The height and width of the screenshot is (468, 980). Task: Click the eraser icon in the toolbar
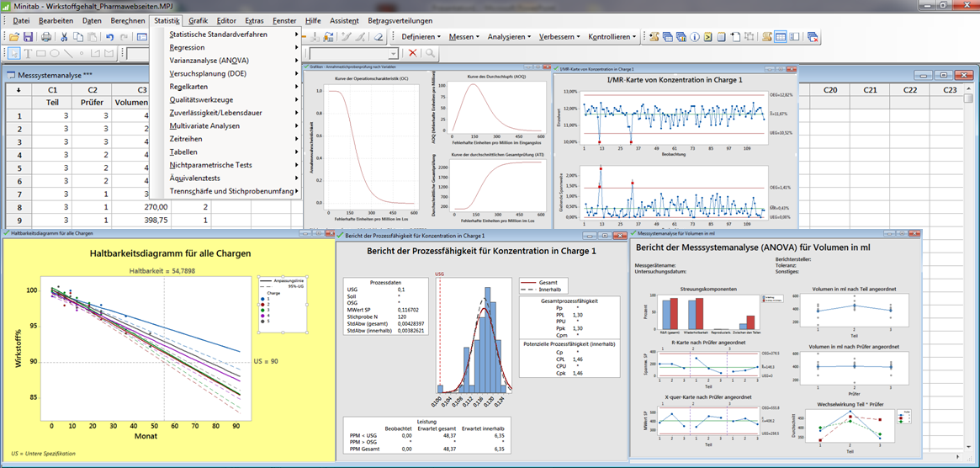click(378, 36)
